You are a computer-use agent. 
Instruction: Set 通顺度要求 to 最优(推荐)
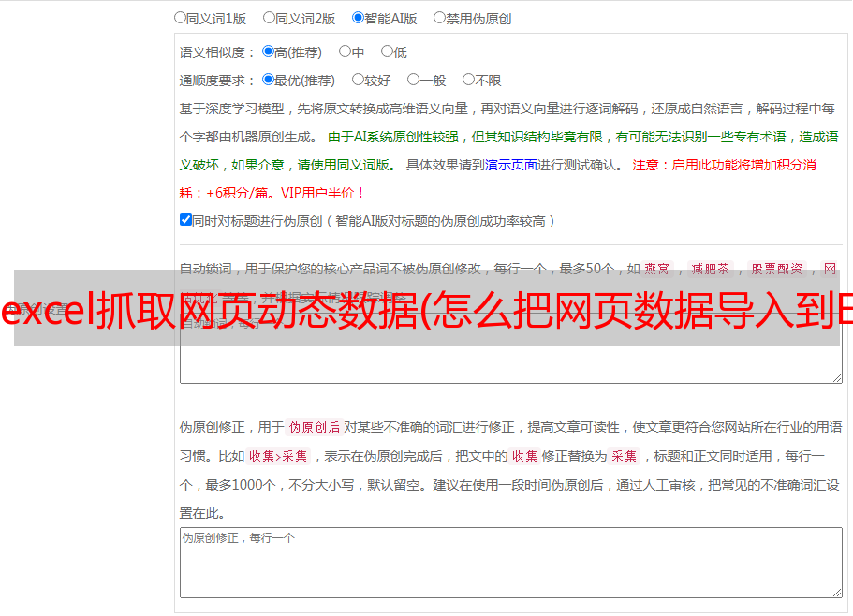point(268,80)
